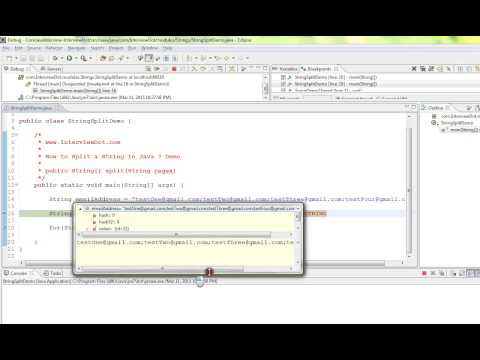Select the StringSplitDemo.main stack frame line 16
Image resolution: width=480 pixels, height=360 pixels.
pos(75,91)
